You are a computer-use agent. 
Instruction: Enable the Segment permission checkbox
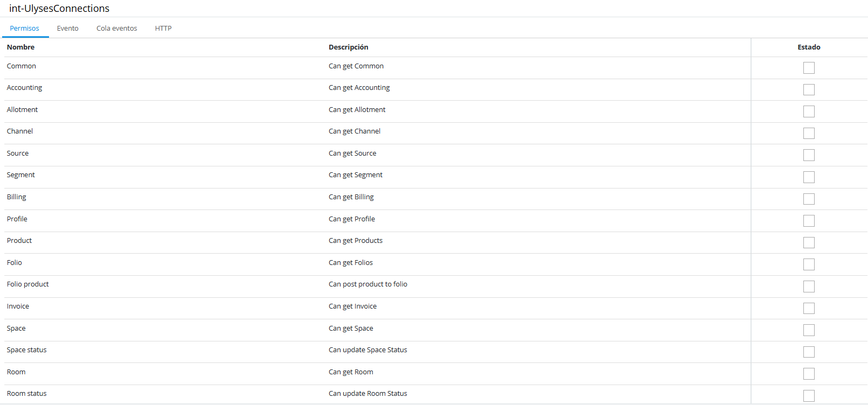tap(809, 177)
